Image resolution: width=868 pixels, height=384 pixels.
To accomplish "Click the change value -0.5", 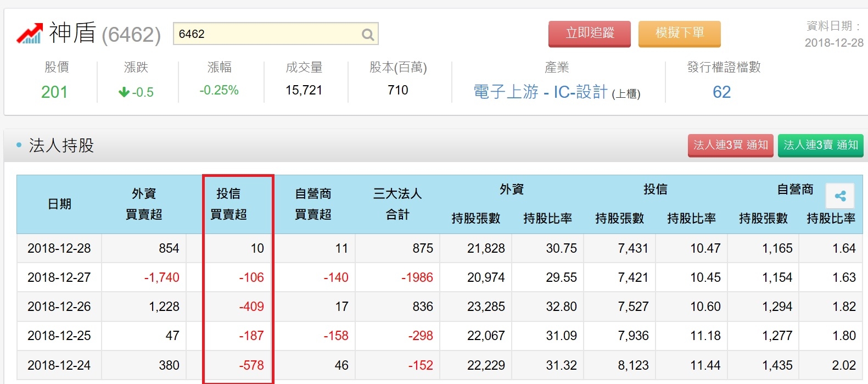I will pyautogui.click(x=136, y=92).
